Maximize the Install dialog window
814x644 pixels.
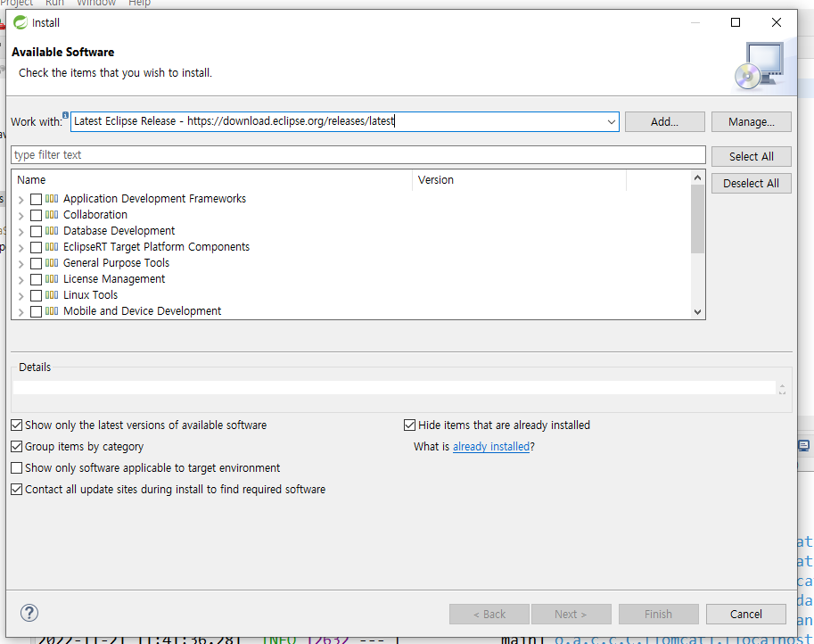(x=735, y=22)
